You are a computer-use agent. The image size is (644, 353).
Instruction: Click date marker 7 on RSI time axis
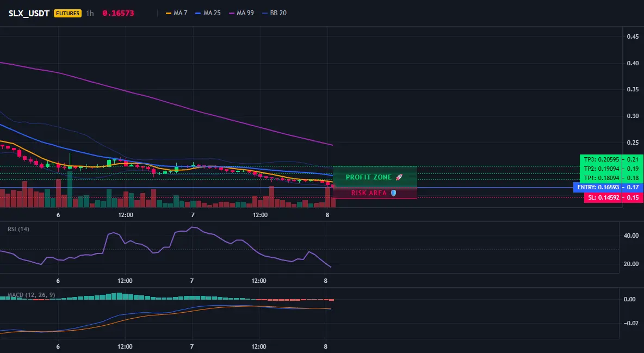point(192,281)
